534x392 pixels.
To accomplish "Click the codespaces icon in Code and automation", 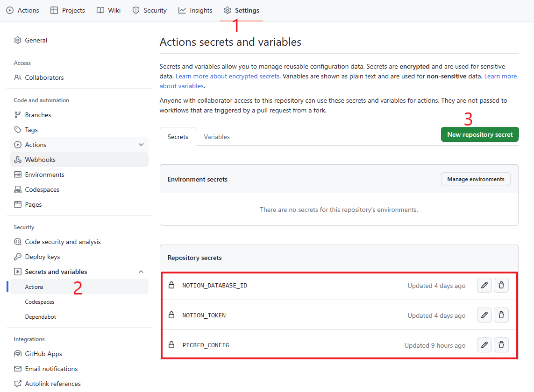I will click(18, 189).
